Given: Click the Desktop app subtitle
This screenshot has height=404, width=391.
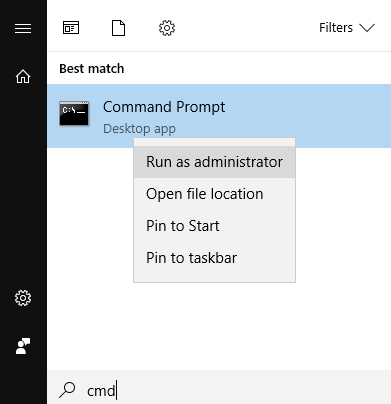Looking at the screenshot, I should 139,129.
